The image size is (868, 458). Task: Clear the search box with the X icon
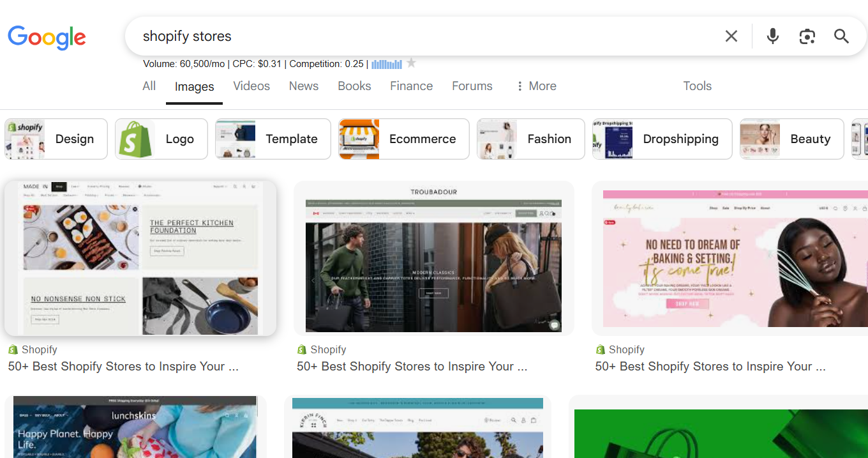(731, 36)
